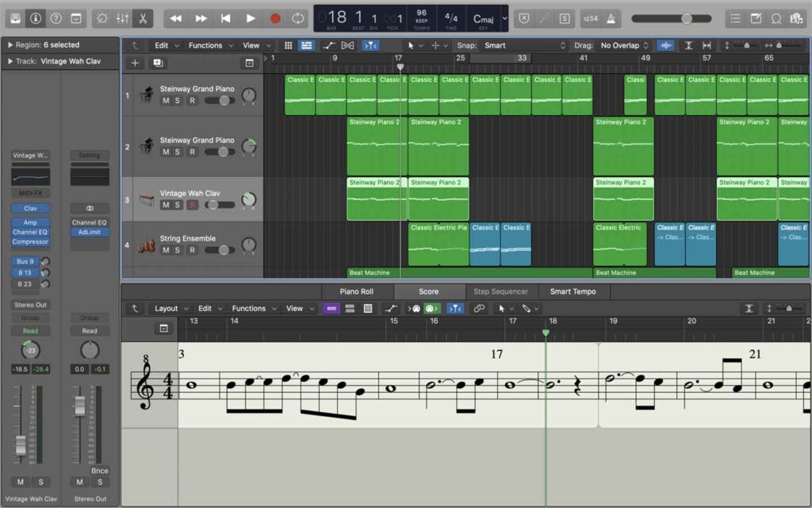Open the Score editor View dropdown
Screen dimensions: 812x508
(300, 309)
